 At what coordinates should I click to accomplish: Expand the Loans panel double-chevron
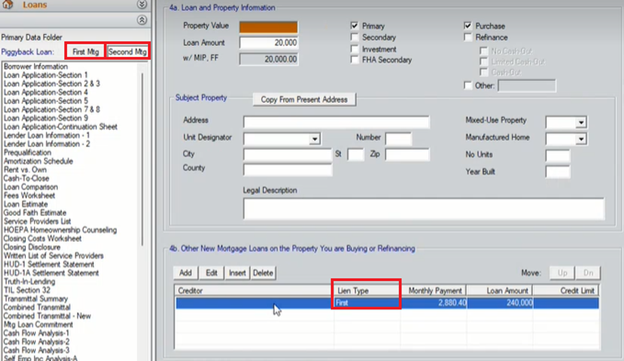pos(142,4)
